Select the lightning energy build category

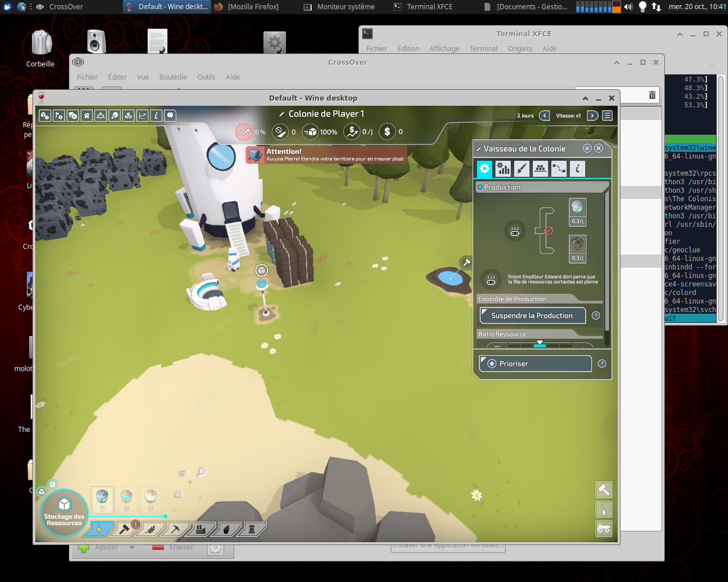99,529
